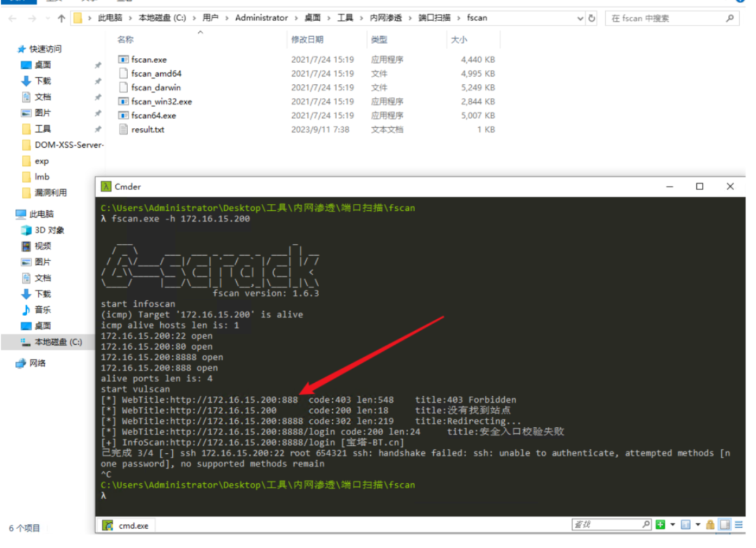
Task: Click the green new console plus icon
Action: [x=660, y=524]
